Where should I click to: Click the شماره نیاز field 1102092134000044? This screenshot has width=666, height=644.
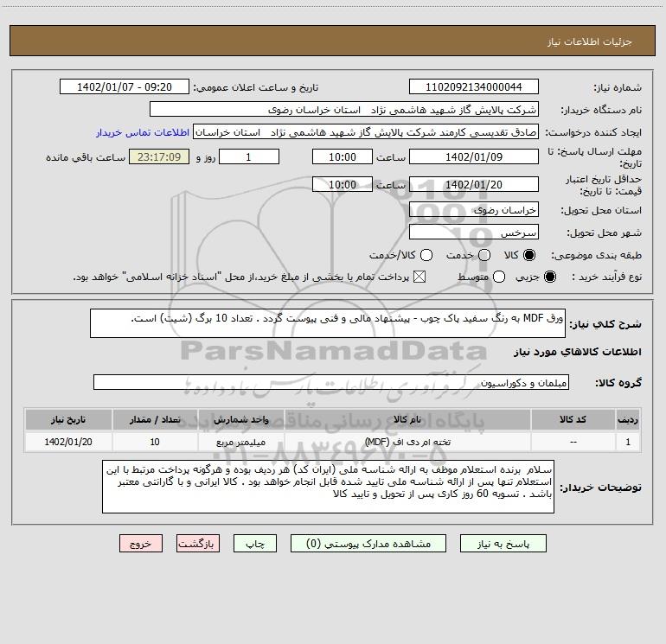[474, 86]
